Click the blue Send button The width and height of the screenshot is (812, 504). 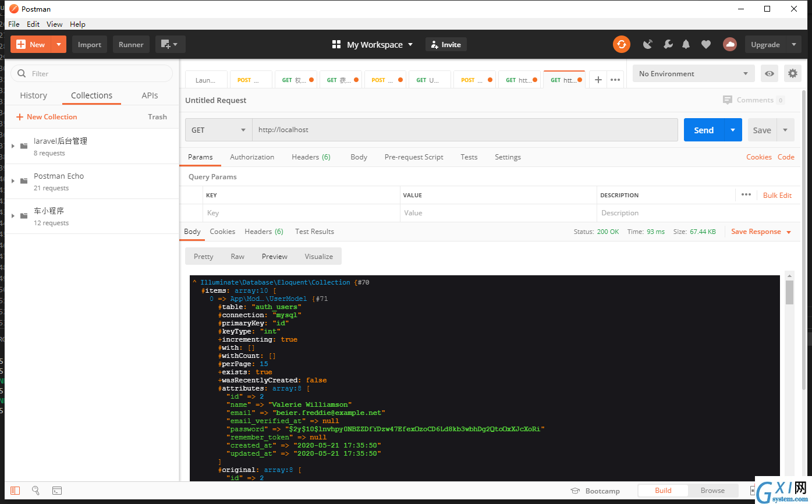(x=704, y=130)
